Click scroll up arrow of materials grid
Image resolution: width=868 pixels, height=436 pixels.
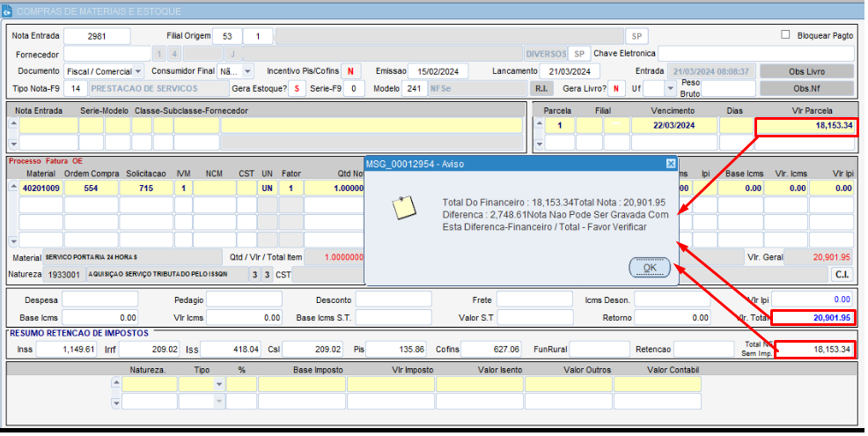point(13,187)
